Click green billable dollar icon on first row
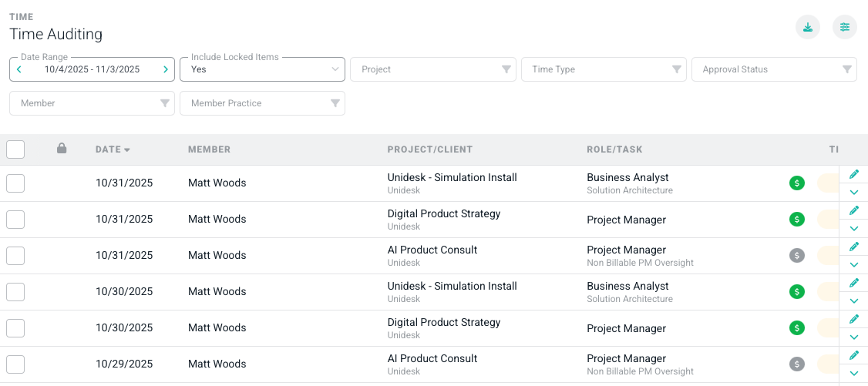The image size is (868, 386). click(x=797, y=183)
